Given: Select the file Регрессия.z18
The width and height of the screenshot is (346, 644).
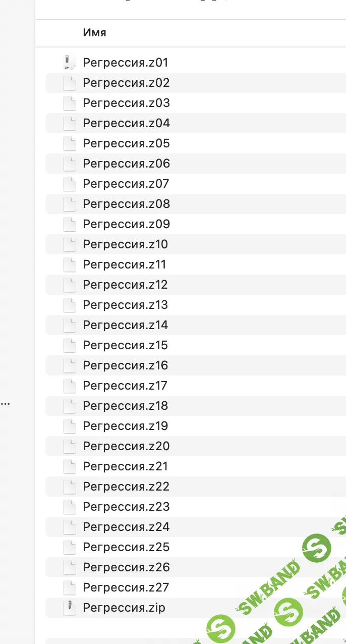Looking at the screenshot, I should click(x=126, y=406).
